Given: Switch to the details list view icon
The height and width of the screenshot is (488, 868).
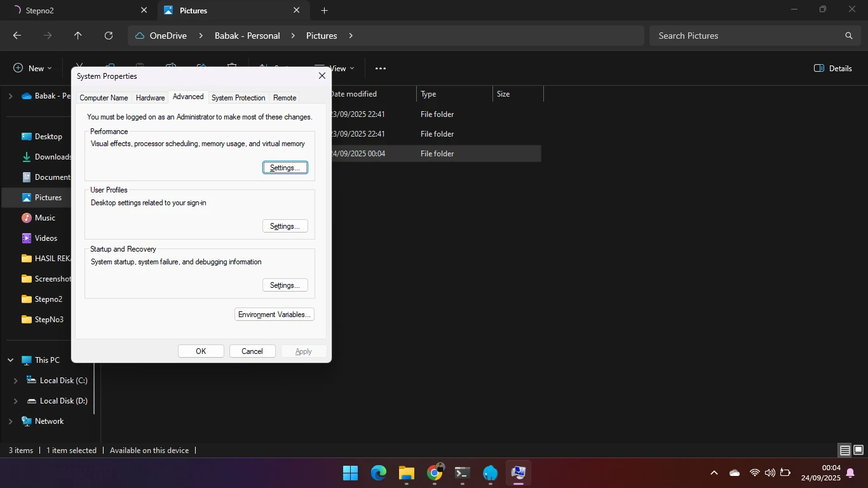Looking at the screenshot, I should click(x=844, y=451).
